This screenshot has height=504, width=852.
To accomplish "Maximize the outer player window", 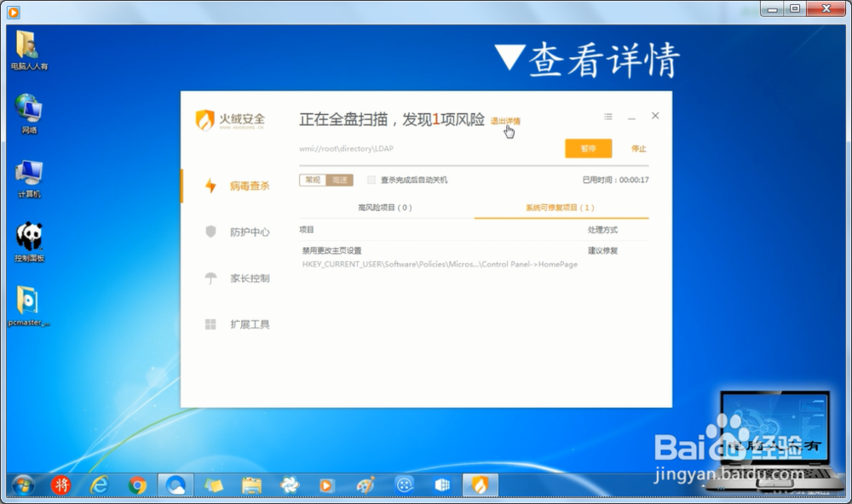I will (x=795, y=9).
